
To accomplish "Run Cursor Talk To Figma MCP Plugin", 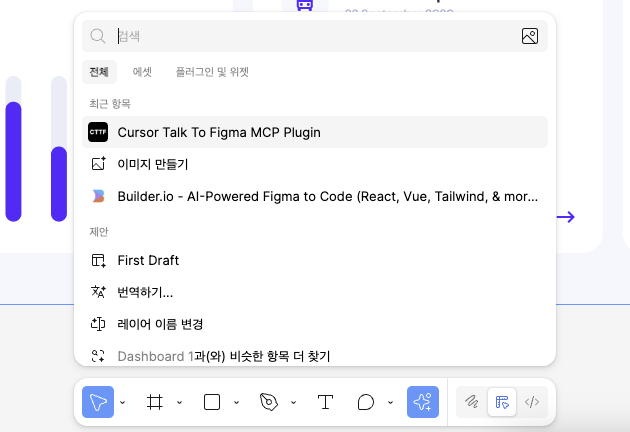I will (x=315, y=132).
